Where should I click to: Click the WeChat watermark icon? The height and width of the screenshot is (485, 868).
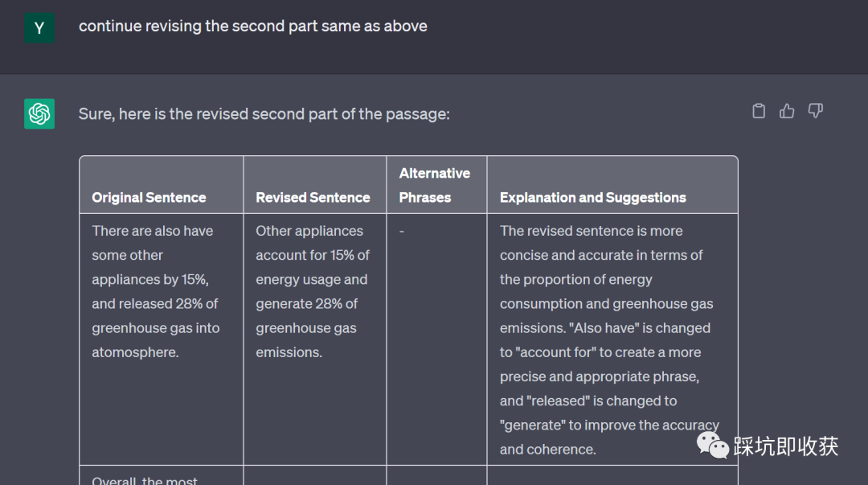click(713, 445)
